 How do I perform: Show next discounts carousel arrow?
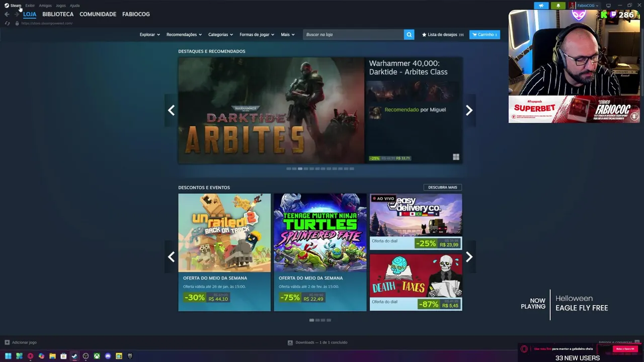(469, 257)
